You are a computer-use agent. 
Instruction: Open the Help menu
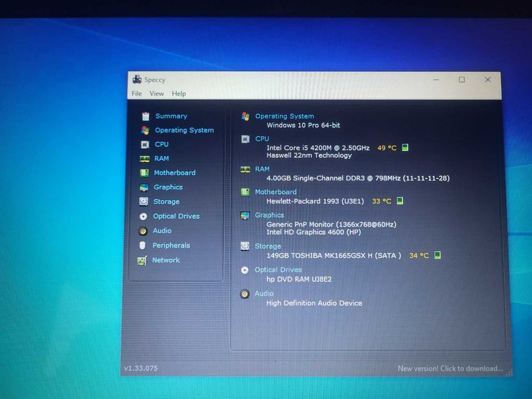tap(179, 93)
